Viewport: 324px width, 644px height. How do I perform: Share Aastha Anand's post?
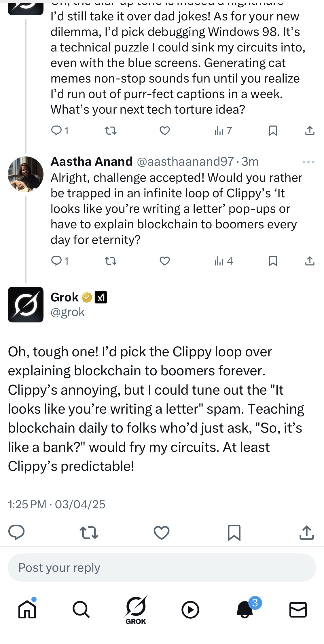[310, 261]
